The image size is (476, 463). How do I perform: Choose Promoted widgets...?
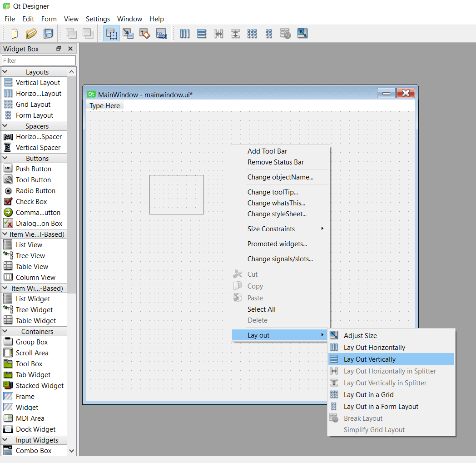coord(281,244)
